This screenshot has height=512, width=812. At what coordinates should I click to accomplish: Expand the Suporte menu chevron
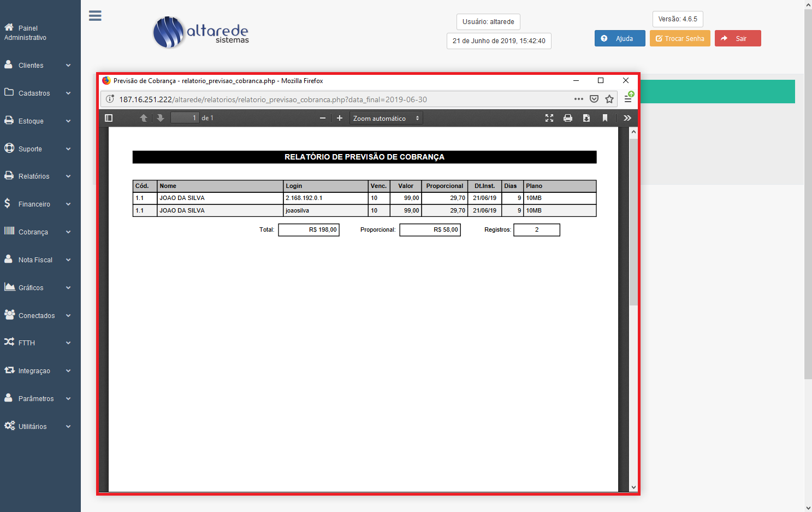coord(68,149)
